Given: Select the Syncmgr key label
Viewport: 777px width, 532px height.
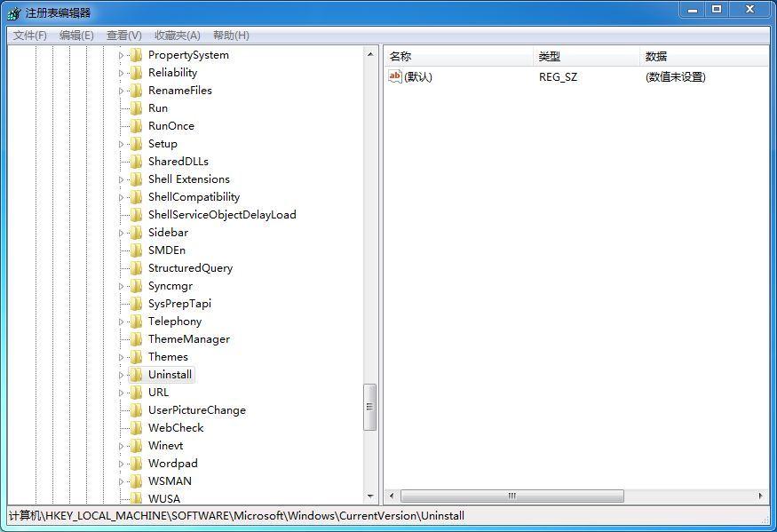Looking at the screenshot, I should [x=170, y=286].
